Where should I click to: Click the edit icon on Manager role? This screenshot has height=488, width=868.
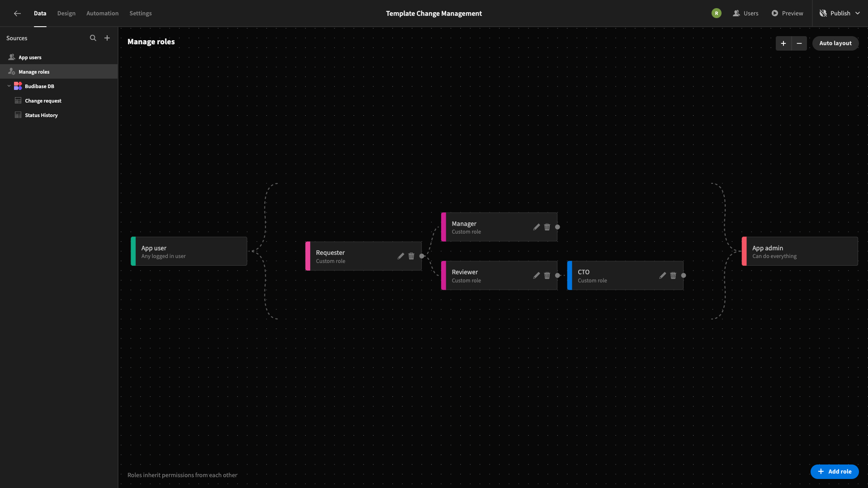click(x=535, y=227)
